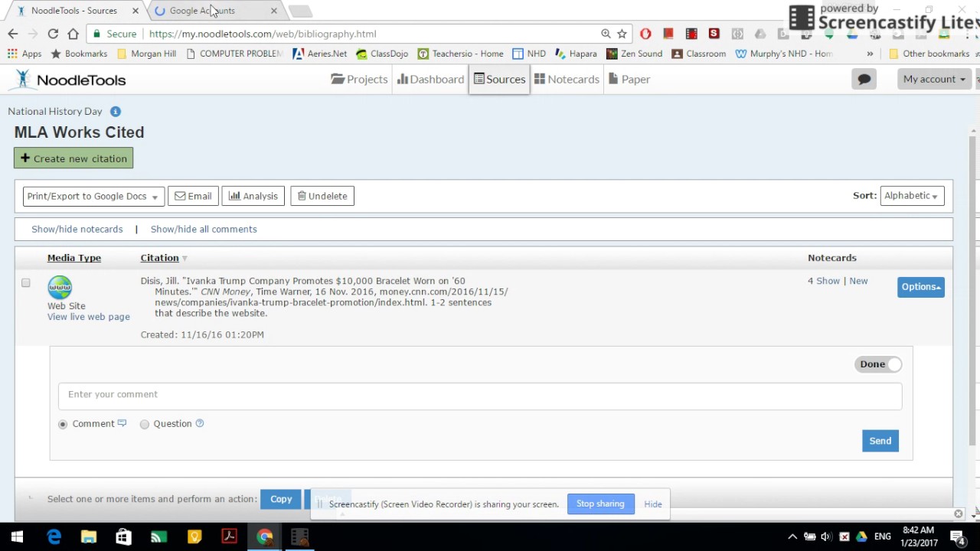Sort by Citation column header
The height and width of the screenshot is (551, 980).
[x=159, y=258]
